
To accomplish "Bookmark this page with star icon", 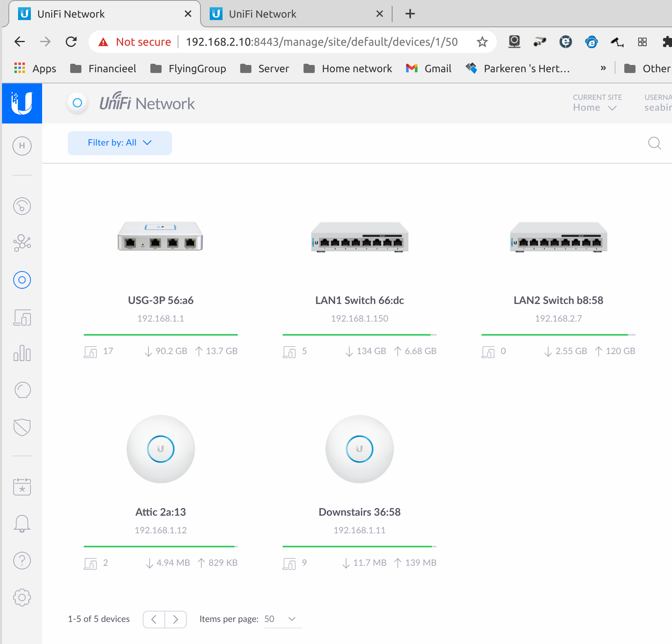I will click(482, 42).
